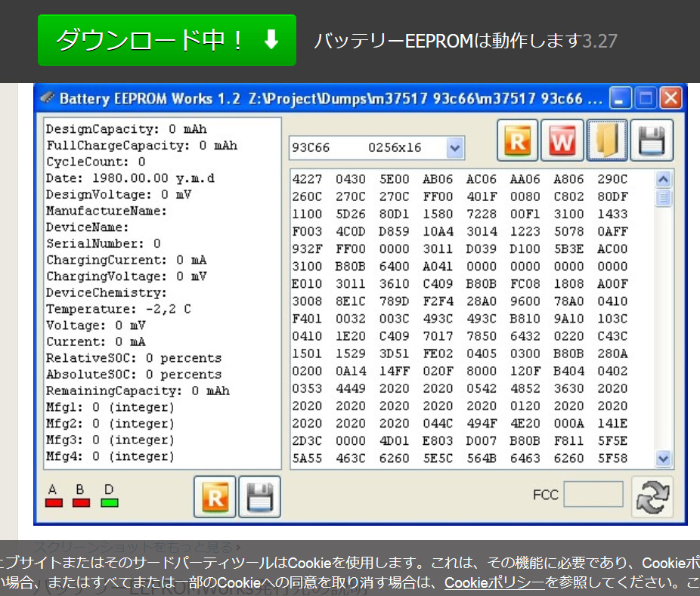Click hex word 5E00 in first row
Screen dimensions: 700x596
click(394, 179)
